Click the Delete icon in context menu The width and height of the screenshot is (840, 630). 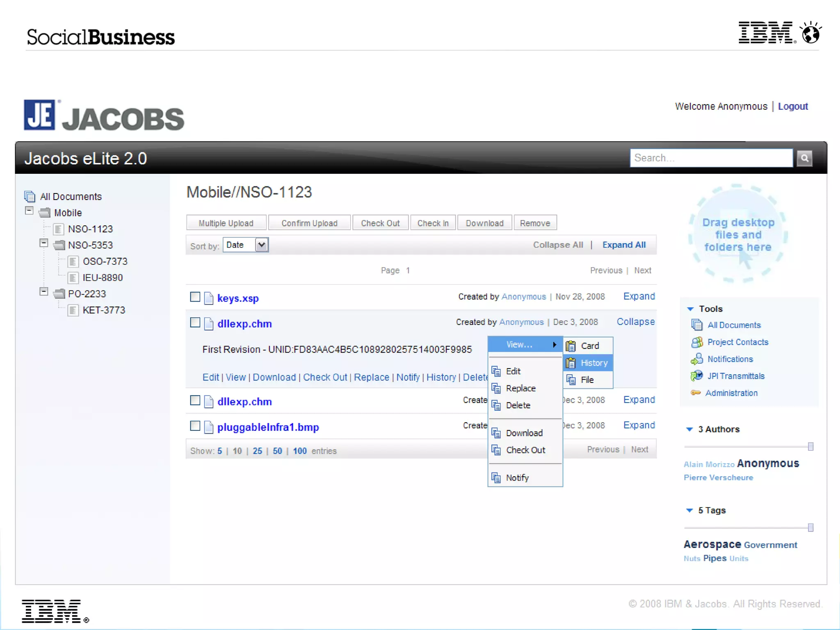(x=496, y=405)
